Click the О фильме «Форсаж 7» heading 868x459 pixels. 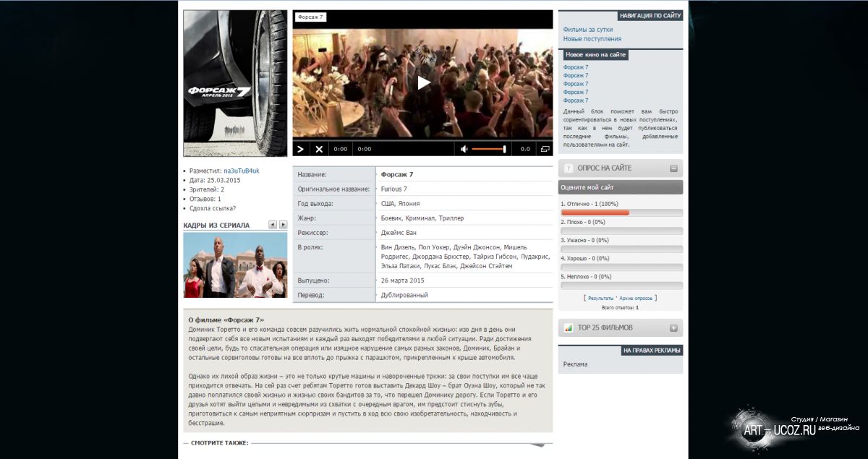pyautogui.click(x=226, y=319)
